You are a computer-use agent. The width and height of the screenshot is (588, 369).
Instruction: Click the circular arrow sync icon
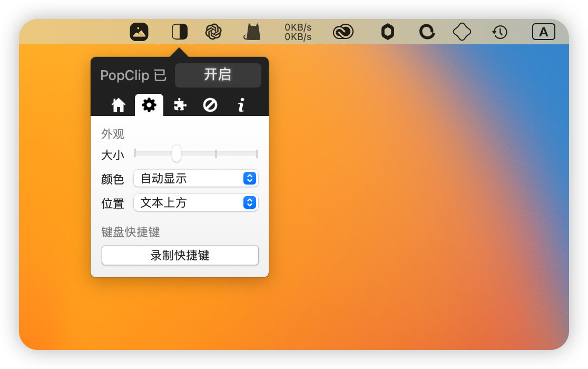[x=427, y=32]
